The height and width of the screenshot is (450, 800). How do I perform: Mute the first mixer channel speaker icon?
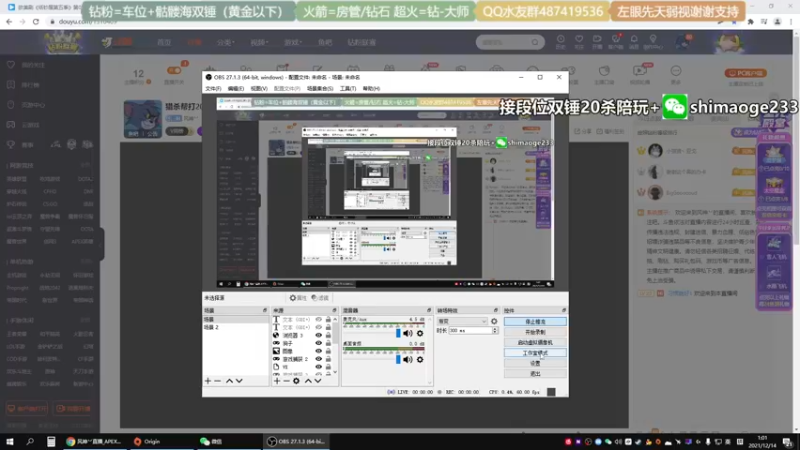click(x=408, y=333)
